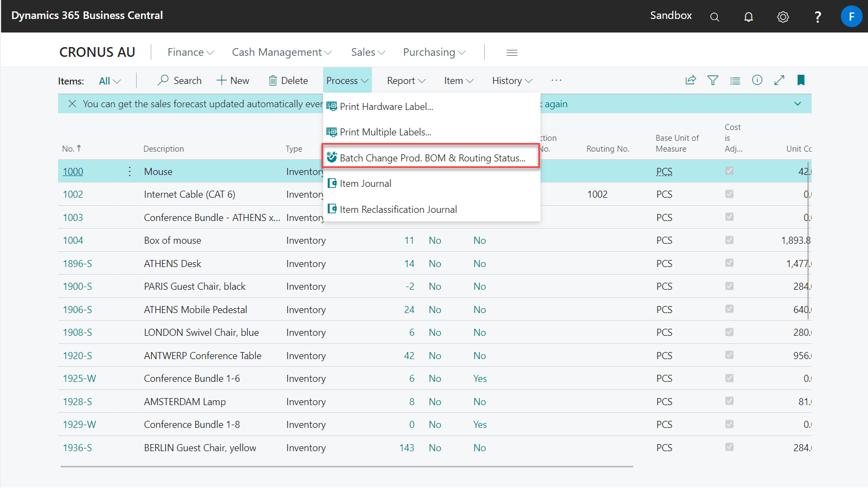
Task: Go to CRONUS AU company home
Action: (97, 52)
